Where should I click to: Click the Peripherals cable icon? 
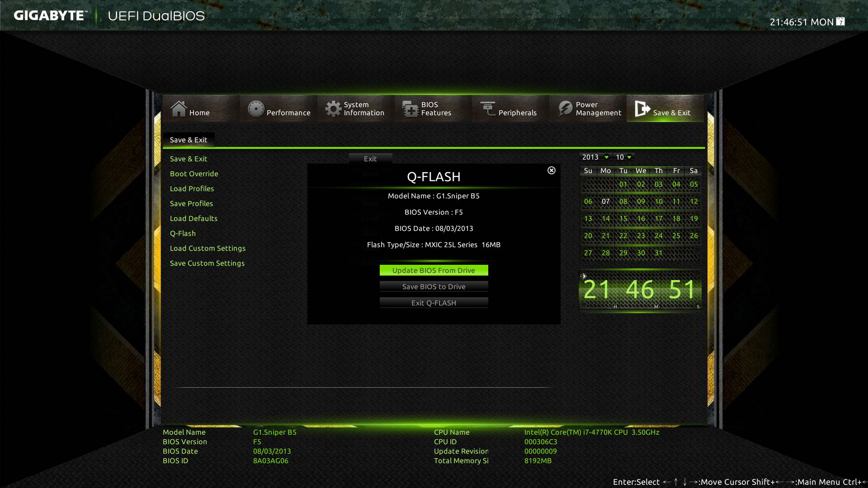pos(488,108)
